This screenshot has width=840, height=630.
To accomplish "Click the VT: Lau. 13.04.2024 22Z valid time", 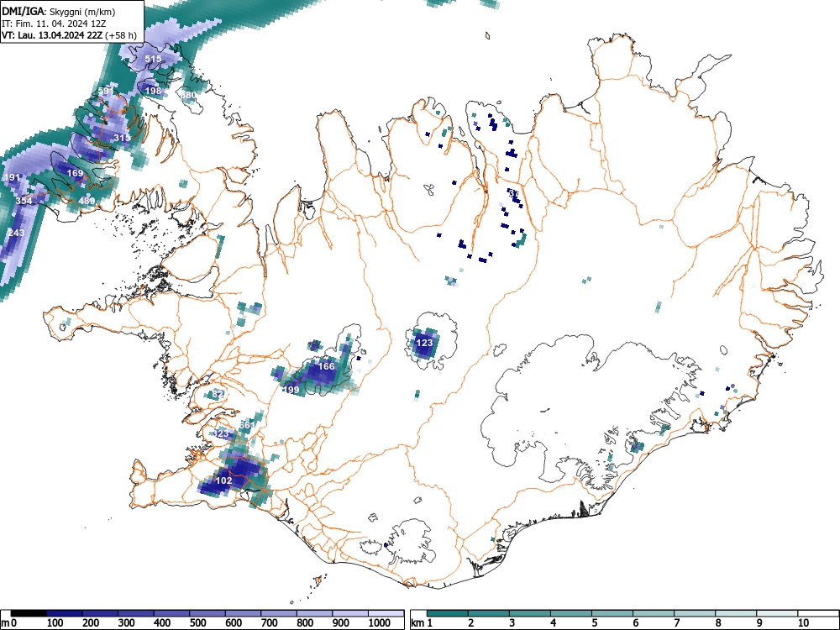I will 52,35.
